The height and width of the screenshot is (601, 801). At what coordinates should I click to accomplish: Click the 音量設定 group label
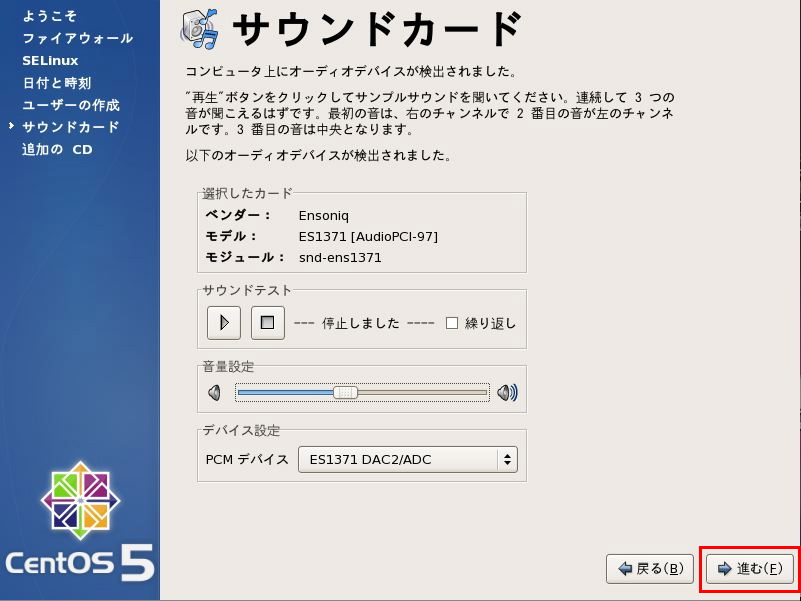click(228, 366)
